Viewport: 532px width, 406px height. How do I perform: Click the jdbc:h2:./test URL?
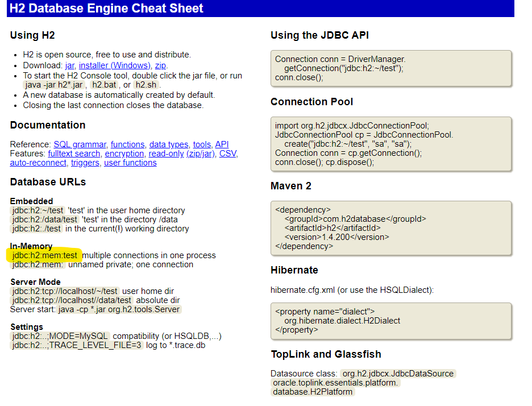pyautogui.click(x=36, y=229)
